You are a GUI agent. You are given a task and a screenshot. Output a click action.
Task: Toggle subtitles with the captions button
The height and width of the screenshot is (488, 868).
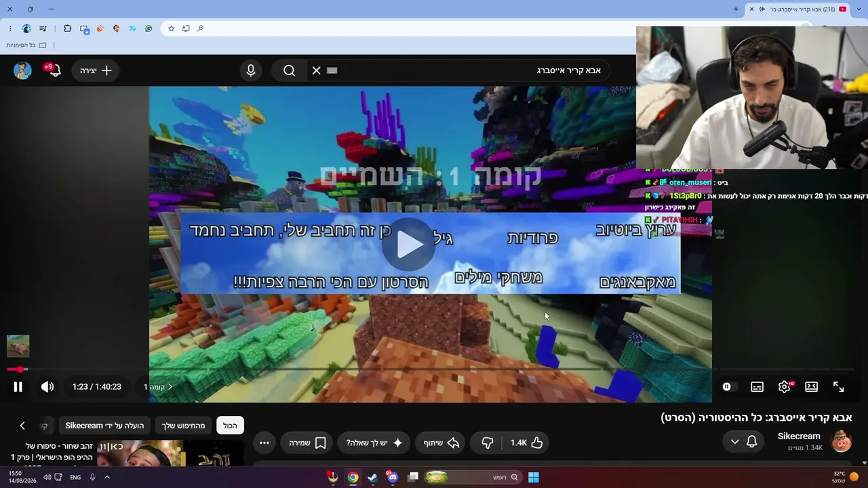[757, 387]
